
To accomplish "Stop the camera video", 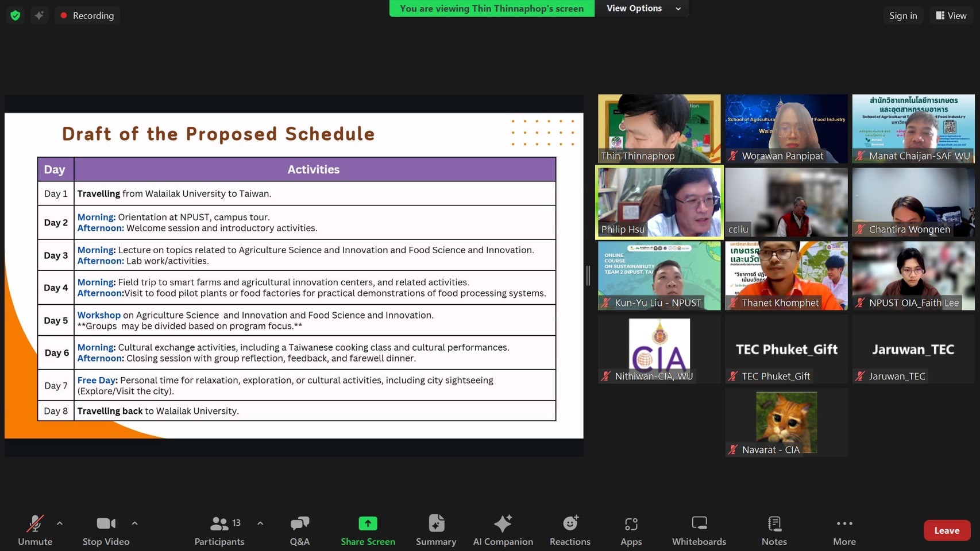I will coord(106,530).
